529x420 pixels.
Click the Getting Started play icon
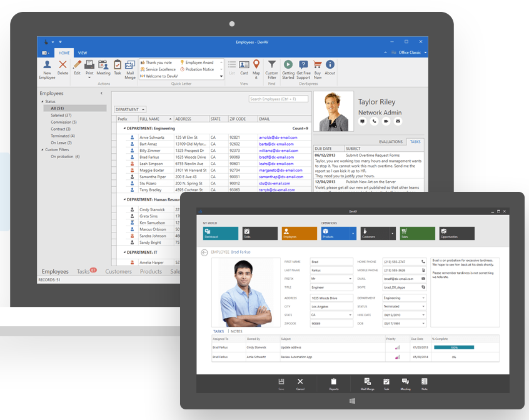click(x=288, y=64)
